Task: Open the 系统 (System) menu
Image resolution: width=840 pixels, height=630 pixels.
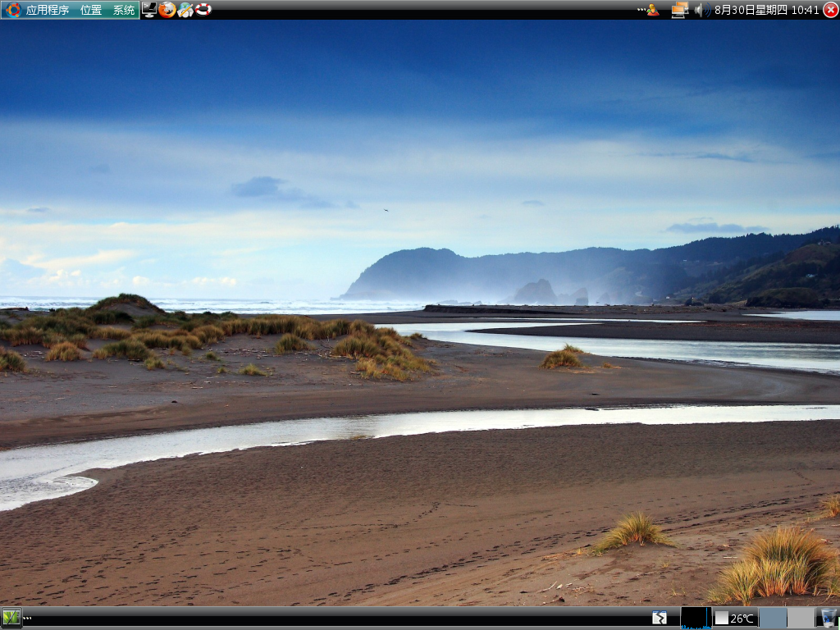Action: pyautogui.click(x=123, y=10)
